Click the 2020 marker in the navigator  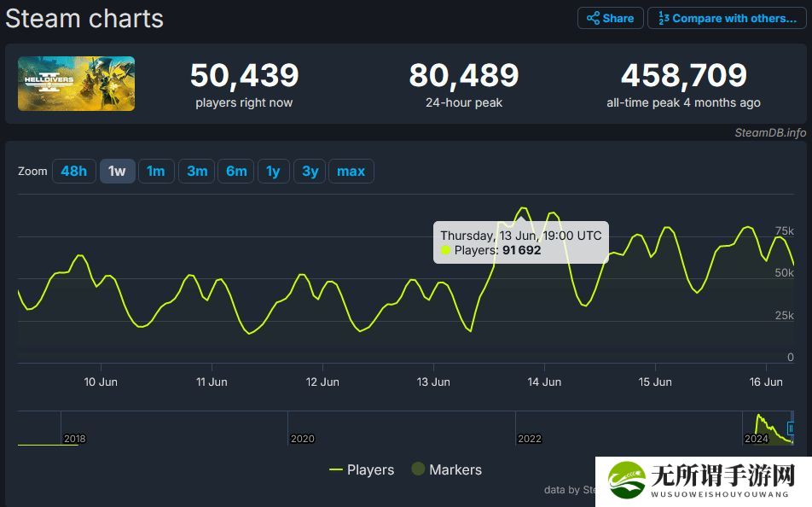pyautogui.click(x=303, y=439)
